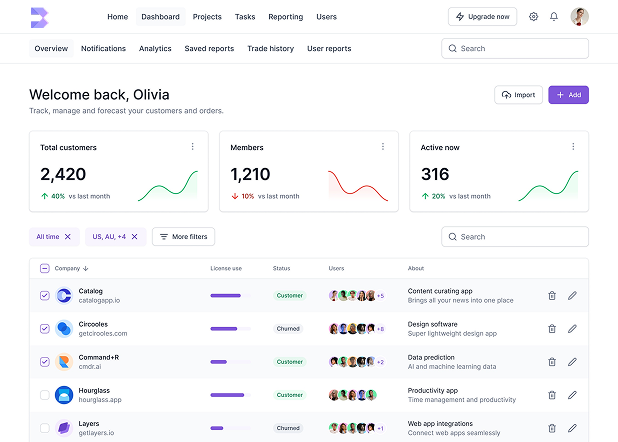Switch to the Analytics tab

[155, 48]
